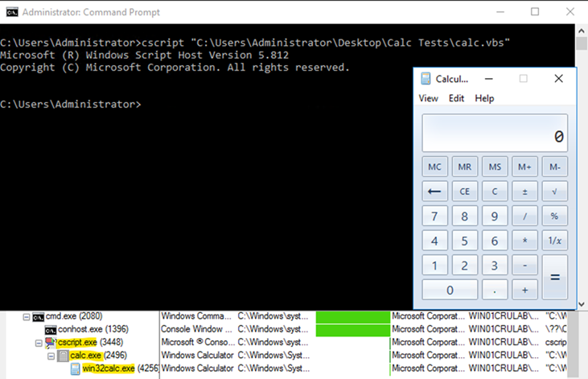The image size is (588, 379).
Task: Click the conhost.exe process icon
Action: tap(51, 330)
